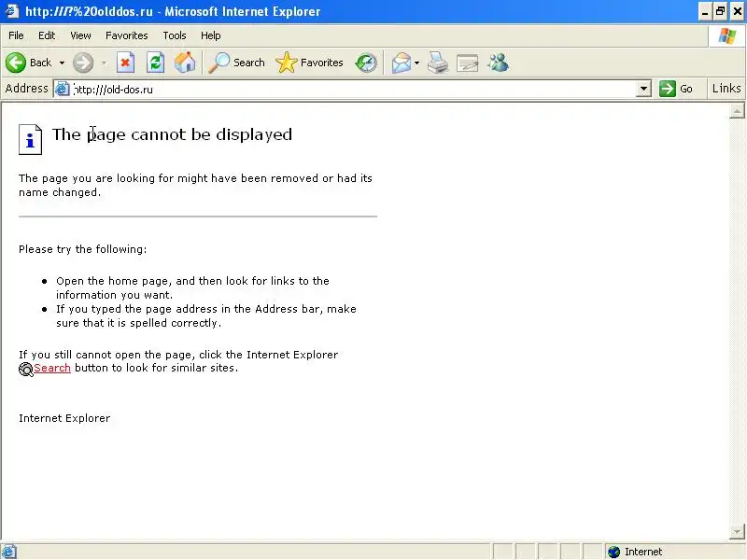
Task: Open the Favorites star toolbar button
Action: pyautogui.click(x=309, y=63)
